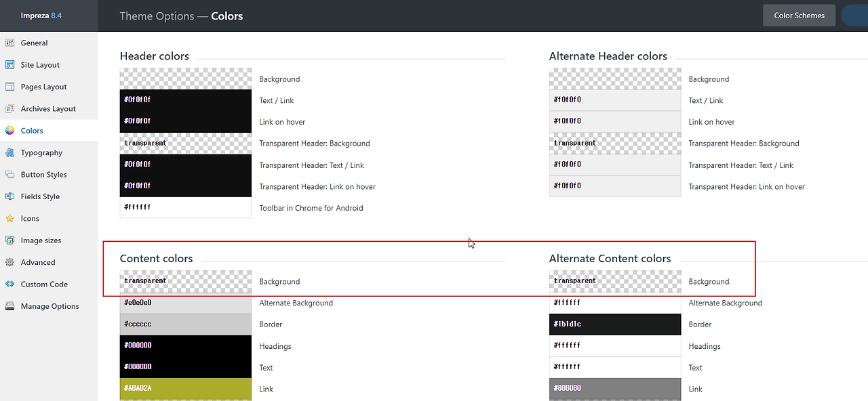Go to Pages Layout settings
This screenshot has width=868, height=401.
click(x=49, y=87)
